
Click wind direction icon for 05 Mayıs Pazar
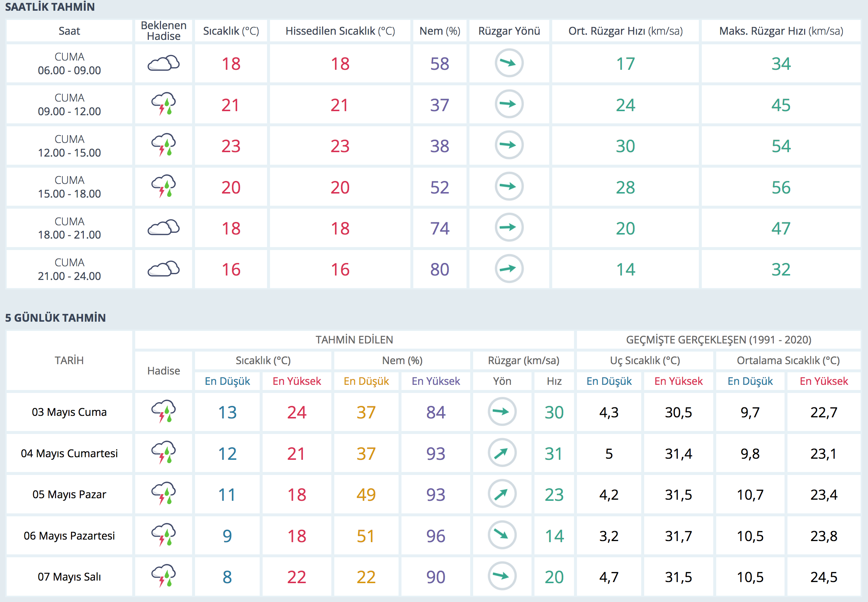[x=502, y=494]
